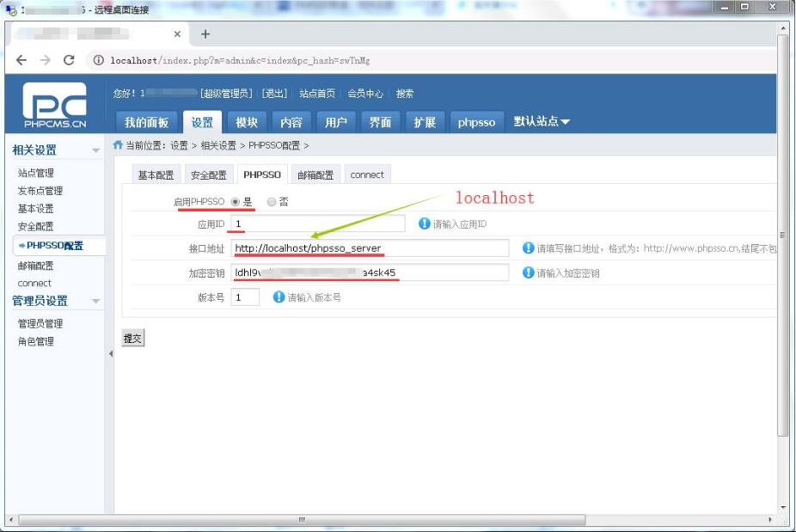Click the site info icon in address bar
796x532 pixels.
99,60
